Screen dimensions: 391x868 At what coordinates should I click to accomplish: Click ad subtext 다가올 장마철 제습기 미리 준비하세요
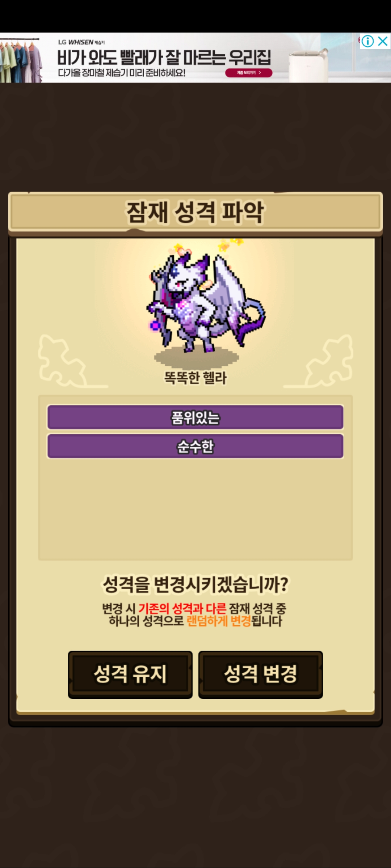[x=122, y=73]
